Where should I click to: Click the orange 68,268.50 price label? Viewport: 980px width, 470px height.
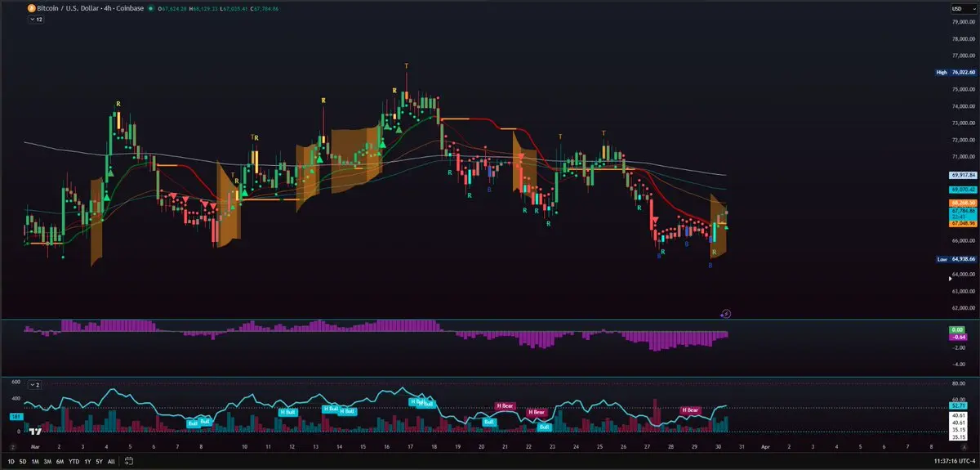(x=962, y=203)
